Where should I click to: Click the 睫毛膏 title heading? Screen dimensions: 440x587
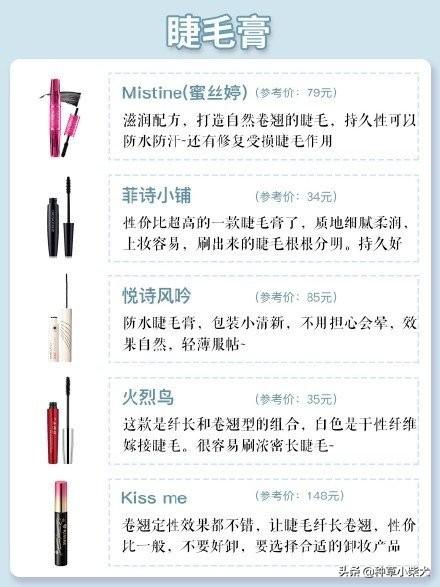(218, 32)
